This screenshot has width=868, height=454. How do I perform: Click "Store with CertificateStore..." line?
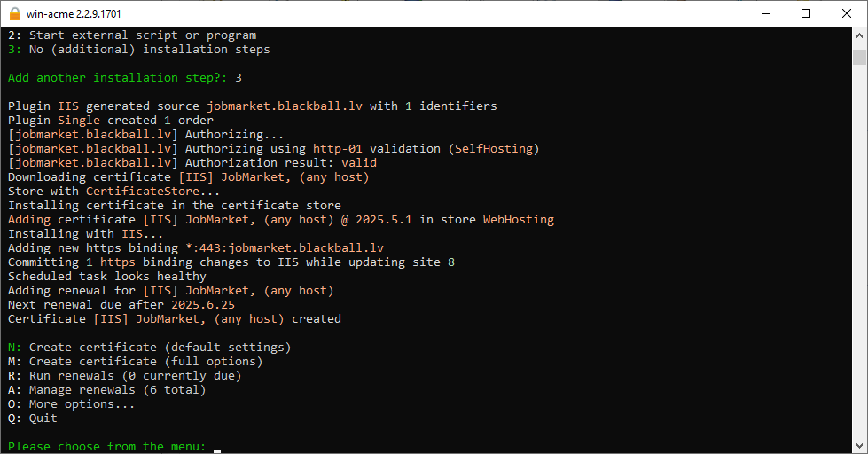coord(114,192)
